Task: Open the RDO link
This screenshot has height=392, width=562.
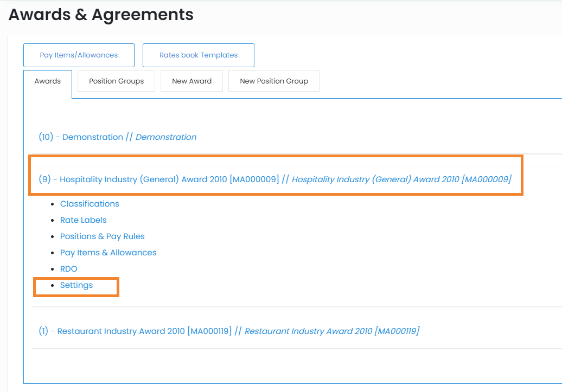Action: click(x=68, y=269)
